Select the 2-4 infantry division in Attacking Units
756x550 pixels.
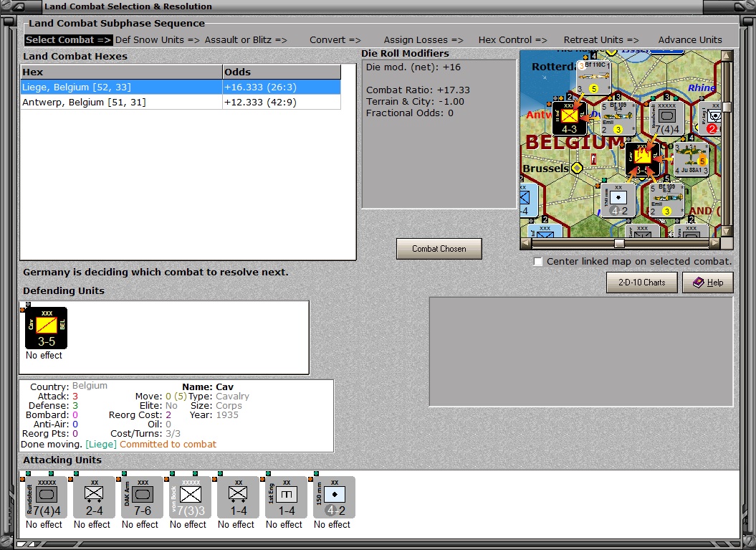pos(94,498)
